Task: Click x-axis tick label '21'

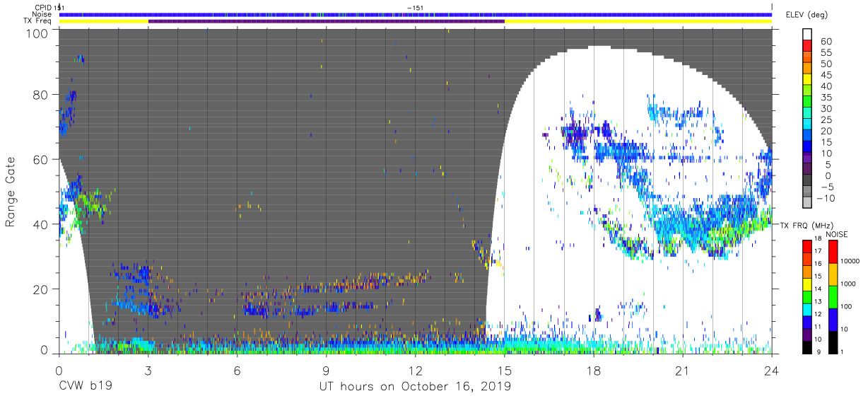Action: (x=683, y=371)
